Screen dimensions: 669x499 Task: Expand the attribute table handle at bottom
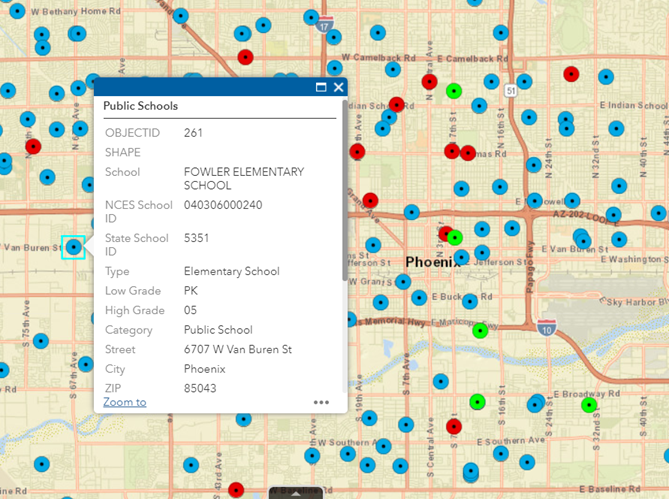click(296, 493)
